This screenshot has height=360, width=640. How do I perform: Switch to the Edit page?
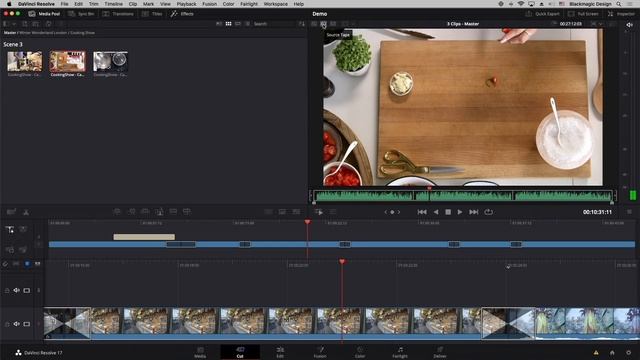(280, 352)
